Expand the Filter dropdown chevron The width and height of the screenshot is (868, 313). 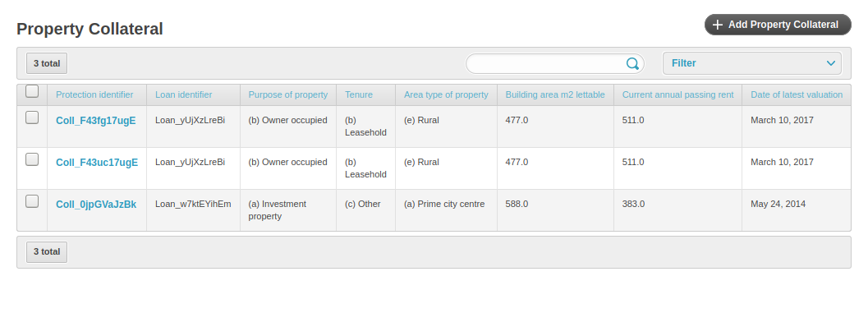[830, 63]
